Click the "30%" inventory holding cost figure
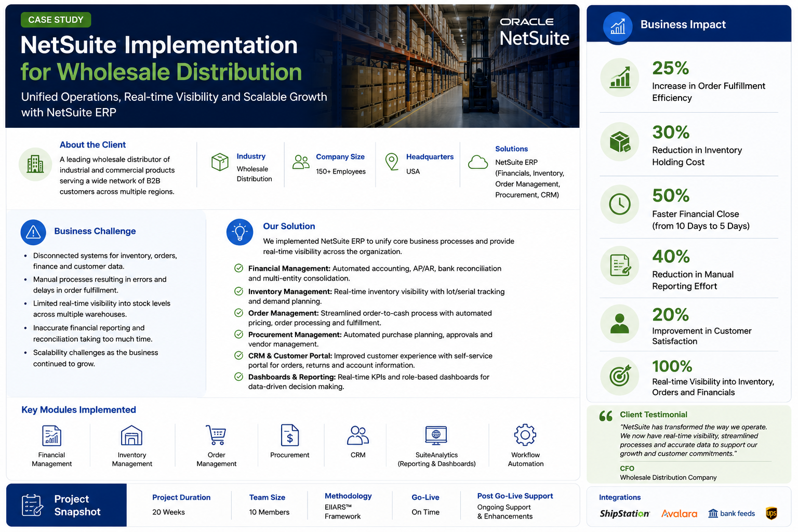 pyautogui.click(x=671, y=132)
